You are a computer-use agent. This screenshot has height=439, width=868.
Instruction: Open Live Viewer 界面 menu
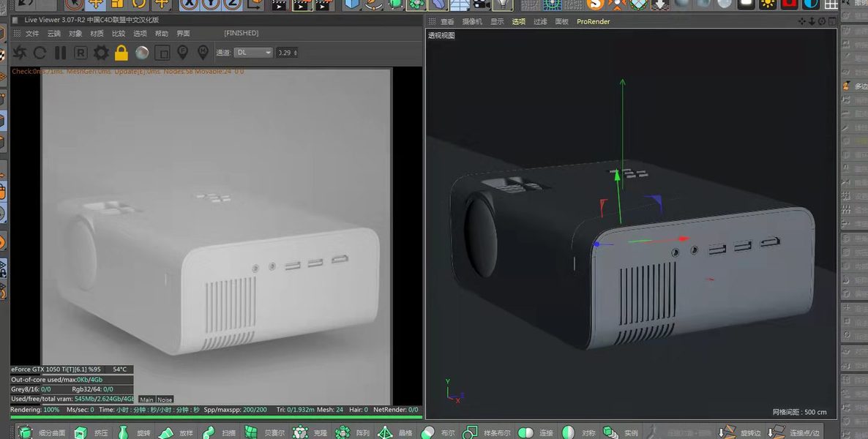183,34
